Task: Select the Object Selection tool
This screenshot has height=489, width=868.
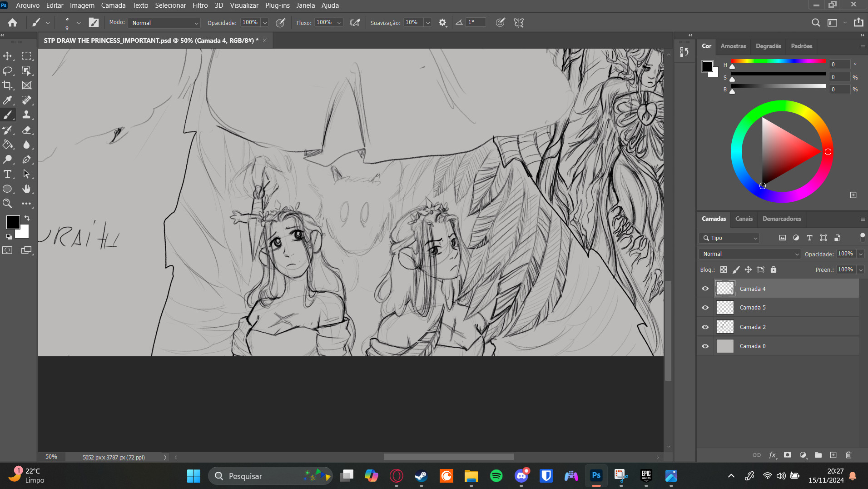Action: coord(27,70)
